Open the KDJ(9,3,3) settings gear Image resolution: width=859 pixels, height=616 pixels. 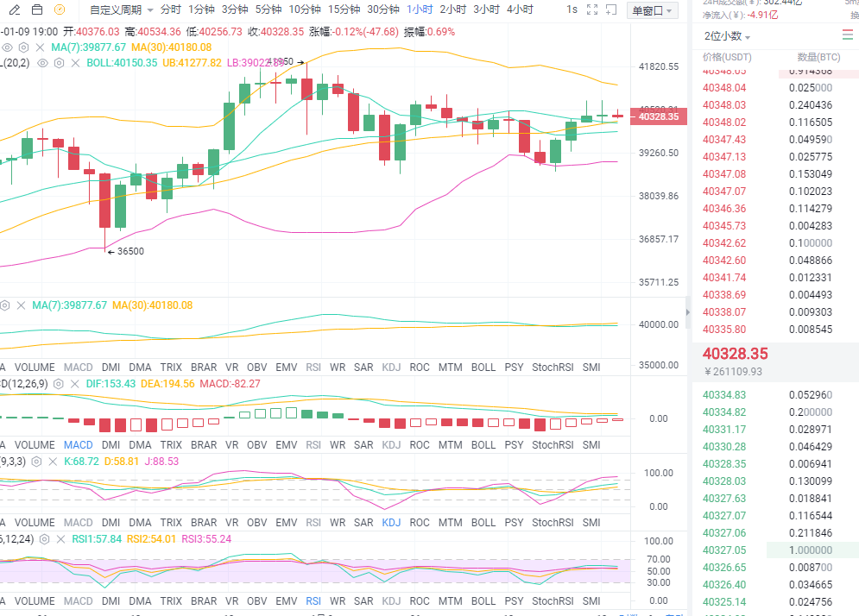point(35,462)
